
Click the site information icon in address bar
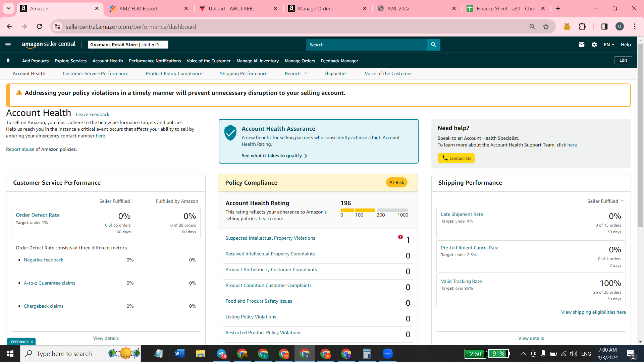[x=58, y=26]
